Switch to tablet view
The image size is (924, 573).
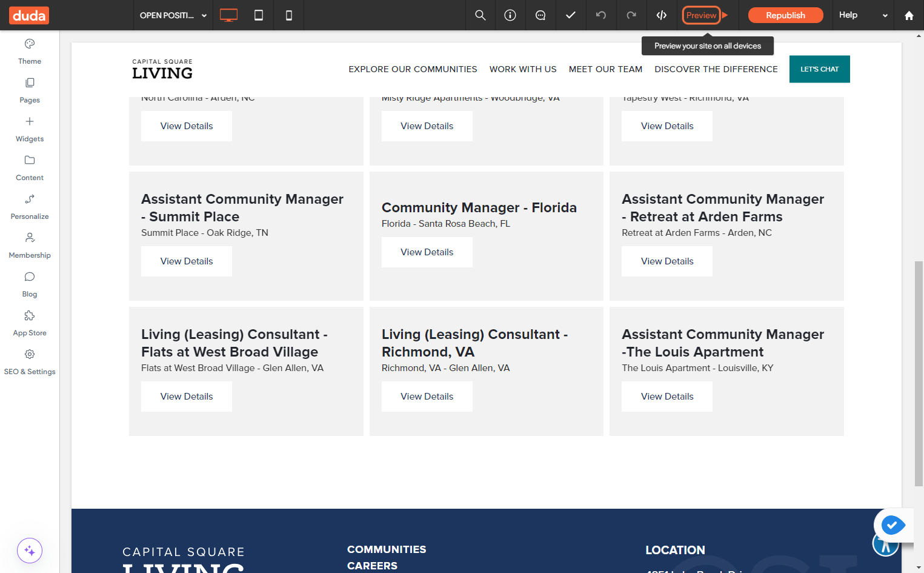[259, 15]
